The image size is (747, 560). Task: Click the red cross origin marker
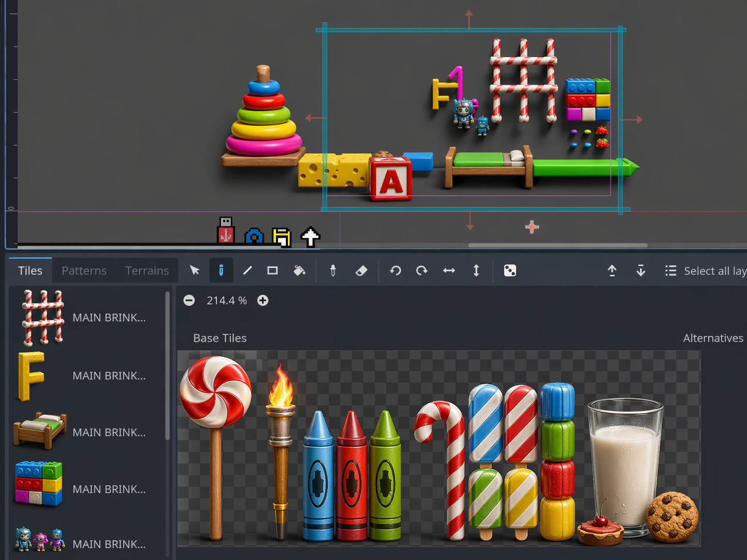coord(532,227)
